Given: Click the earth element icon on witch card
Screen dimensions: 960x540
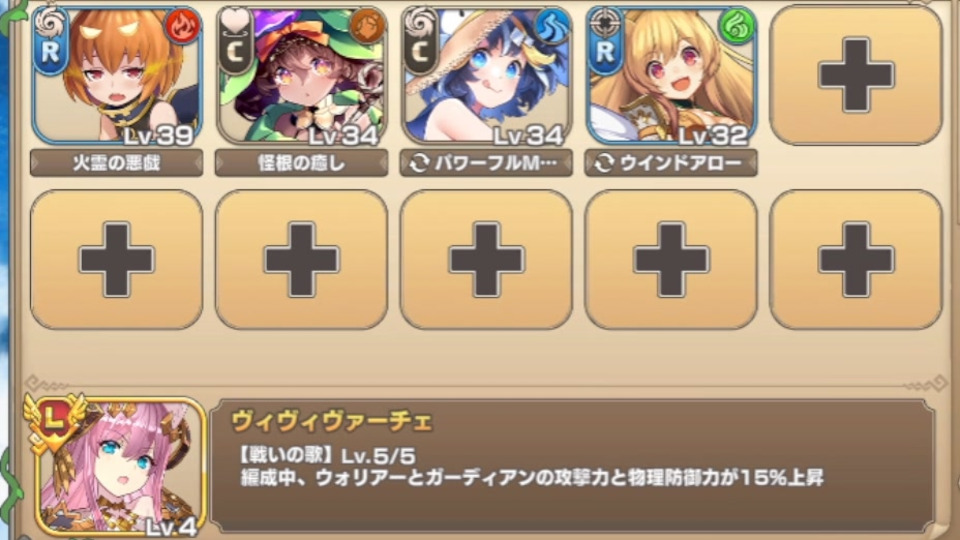Looking at the screenshot, I should 367,27.
